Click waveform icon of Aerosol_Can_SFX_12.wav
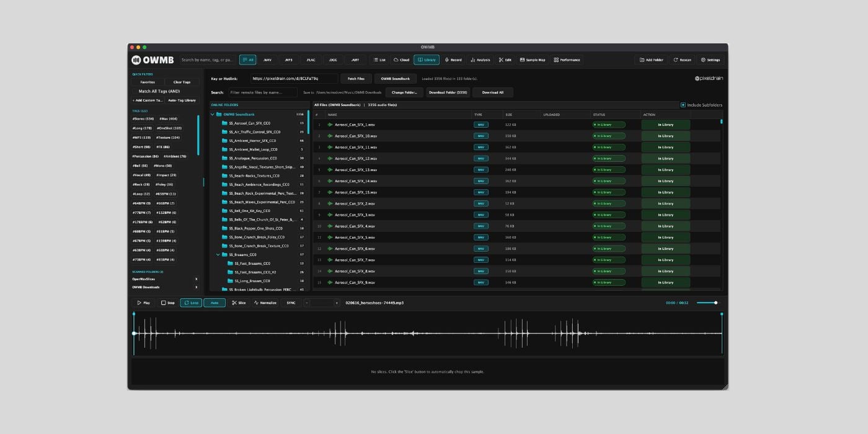 tap(330, 159)
